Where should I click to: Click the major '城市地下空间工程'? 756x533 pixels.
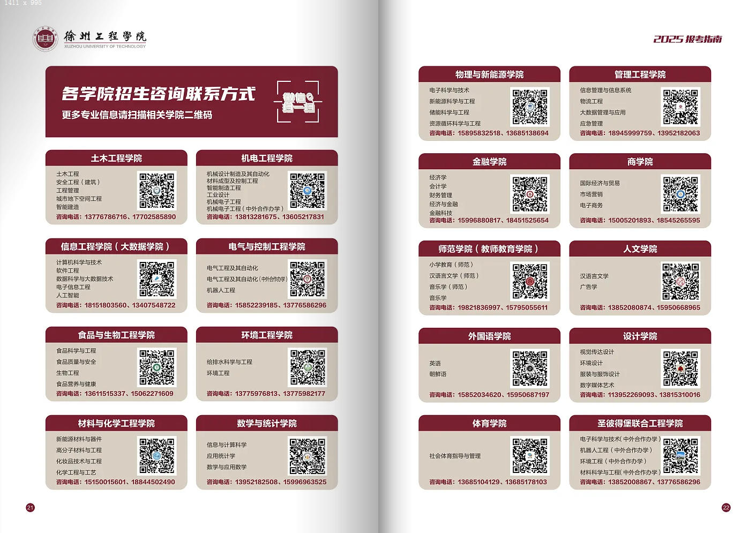tap(79, 199)
